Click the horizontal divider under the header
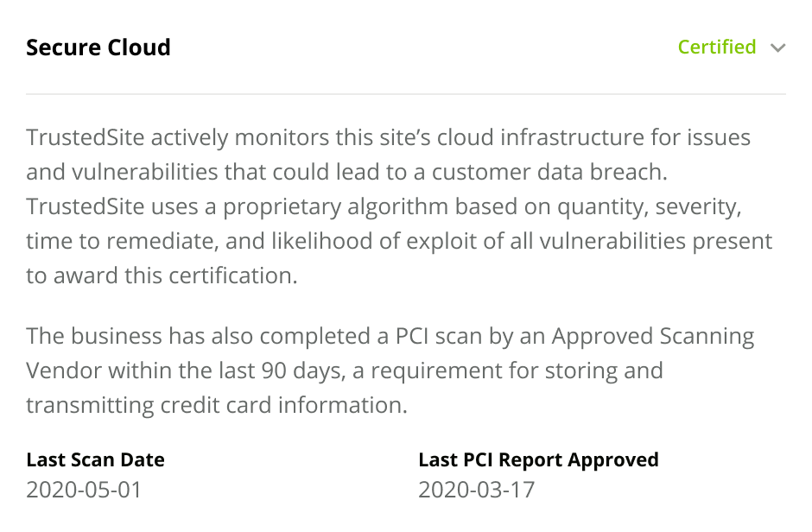 point(406,94)
